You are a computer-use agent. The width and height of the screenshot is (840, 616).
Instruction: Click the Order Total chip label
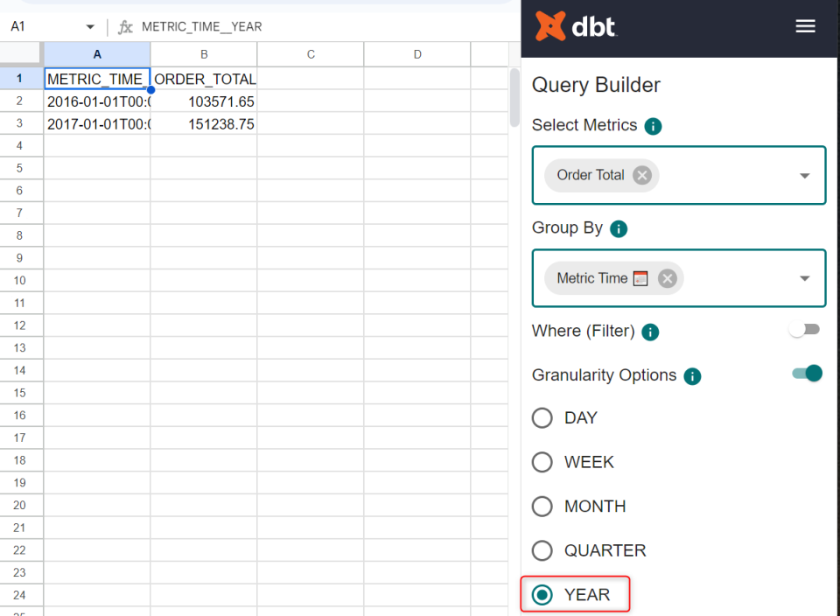tap(591, 175)
